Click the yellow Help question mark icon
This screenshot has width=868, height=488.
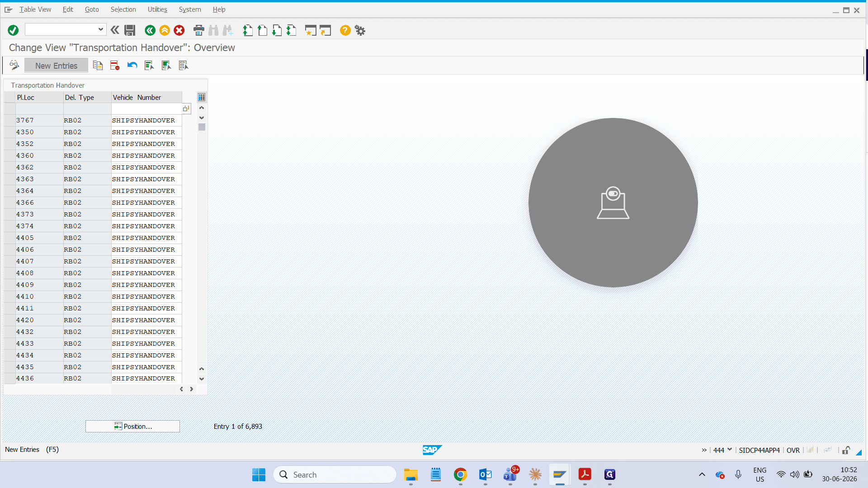pyautogui.click(x=345, y=30)
